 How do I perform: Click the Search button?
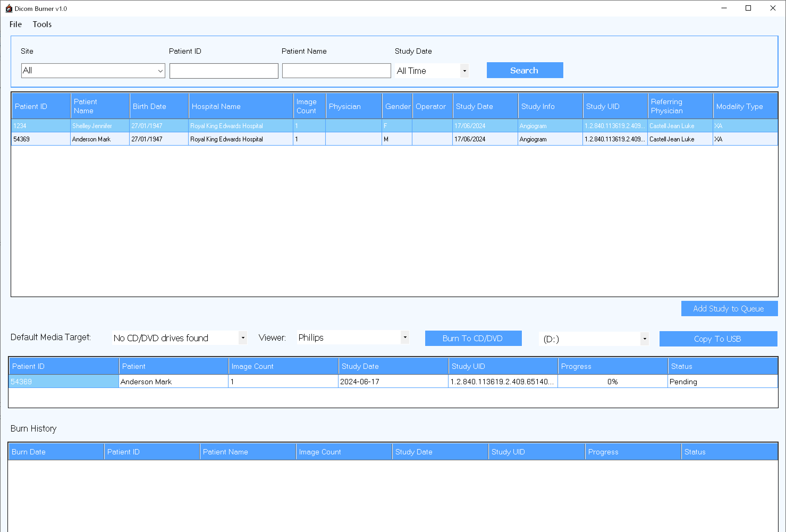[525, 70]
